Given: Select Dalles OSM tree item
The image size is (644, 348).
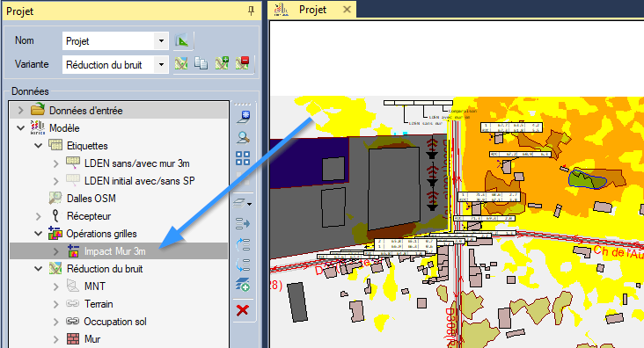Looking at the screenshot, I should point(91,199).
